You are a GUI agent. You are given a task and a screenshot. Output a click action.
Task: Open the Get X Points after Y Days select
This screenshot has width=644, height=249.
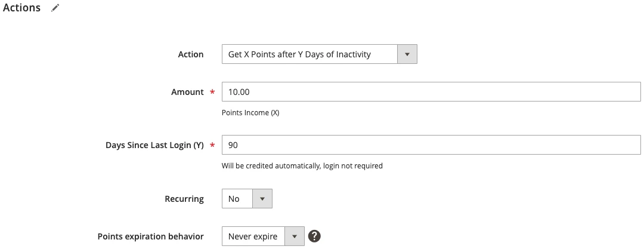click(x=320, y=54)
